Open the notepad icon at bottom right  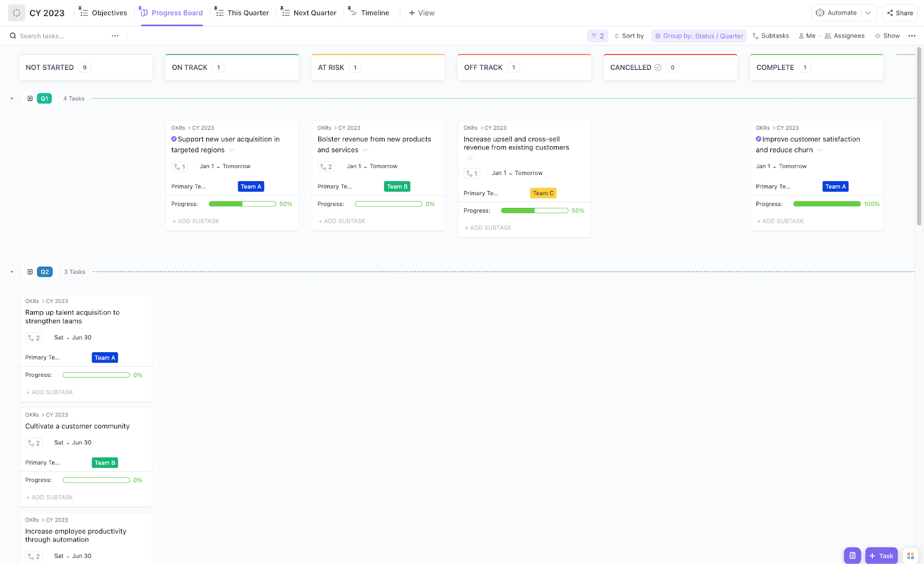tap(852, 555)
